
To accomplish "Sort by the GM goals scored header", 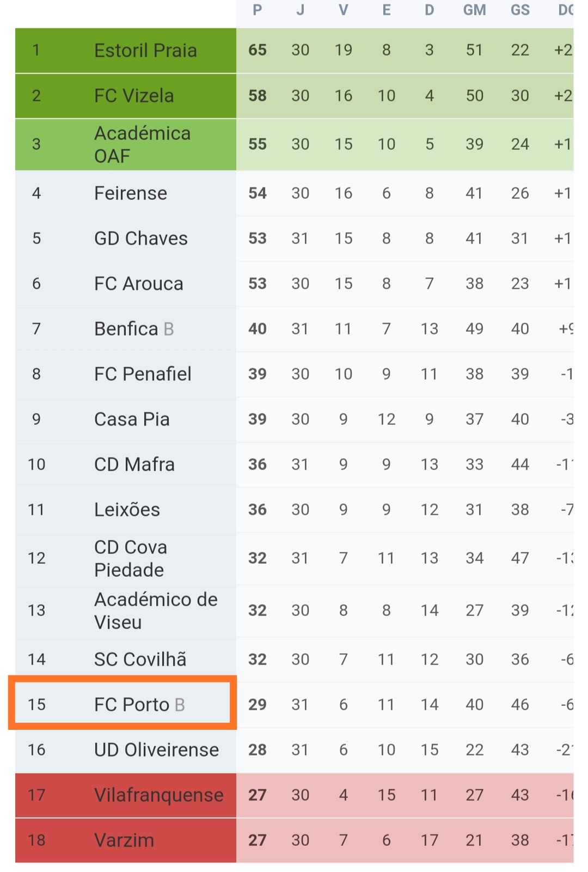I will pyautogui.click(x=474, y=10).
